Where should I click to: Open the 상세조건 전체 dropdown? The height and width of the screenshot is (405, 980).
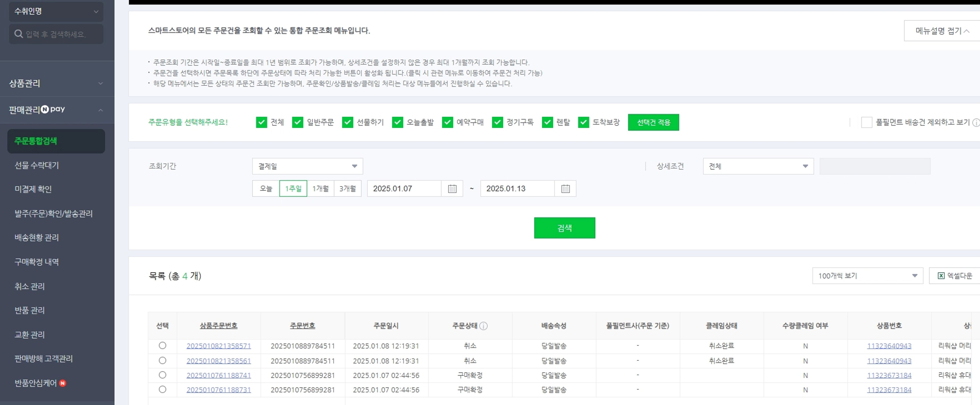click(x=758, y=166)
